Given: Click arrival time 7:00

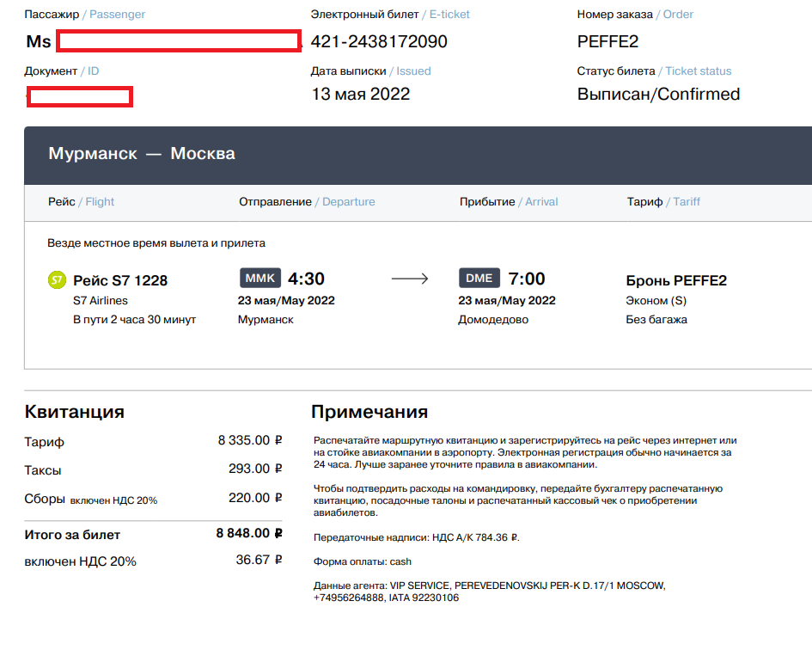Looking at the screenshot, I should point(526,279).
